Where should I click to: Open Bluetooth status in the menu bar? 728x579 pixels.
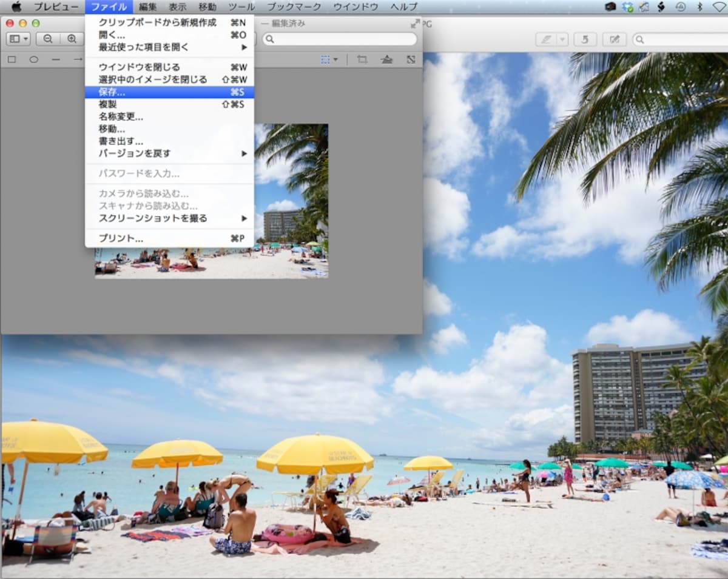699,7
